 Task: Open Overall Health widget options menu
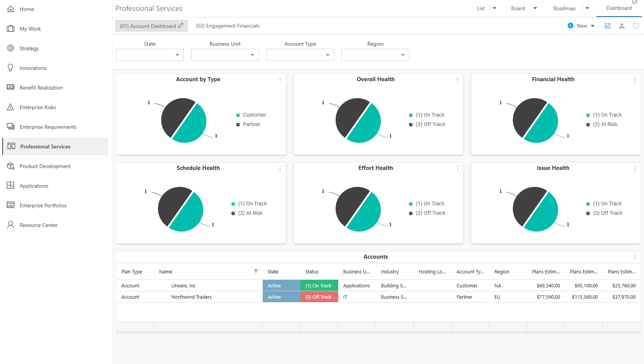point(458,80)
